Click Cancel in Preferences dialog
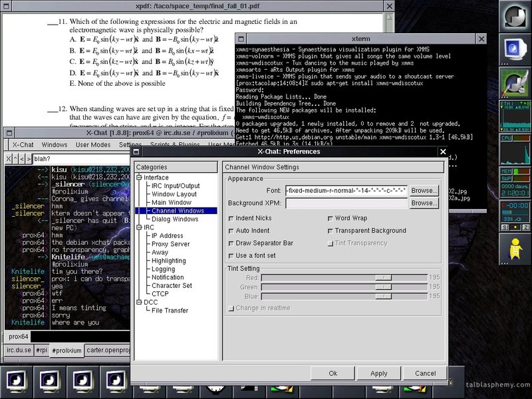Image resolution: width=532 pixels, height=399 pixels. tap(425, 373)
